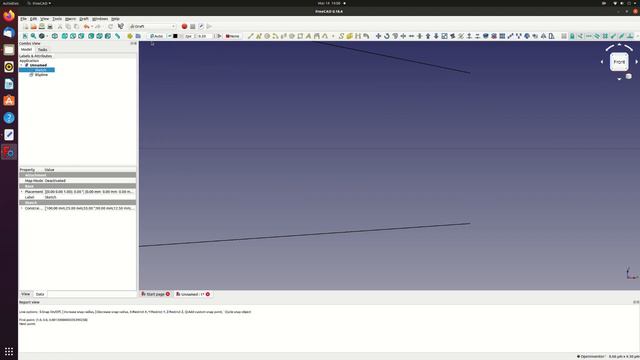Image resolution: width=640 pixels, height=360 pixels.
Task: Click the Auto working plane button
Action: click(156, 36)
